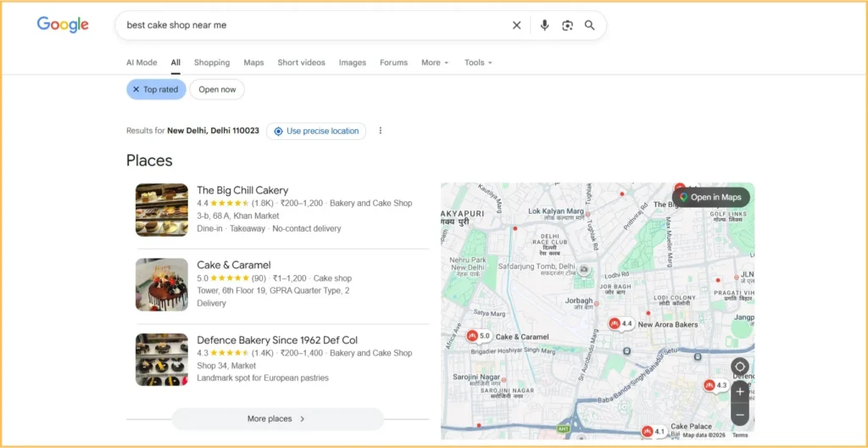Open the Forums tab
This screenshot has height=448, width=868.
(393, 63)
